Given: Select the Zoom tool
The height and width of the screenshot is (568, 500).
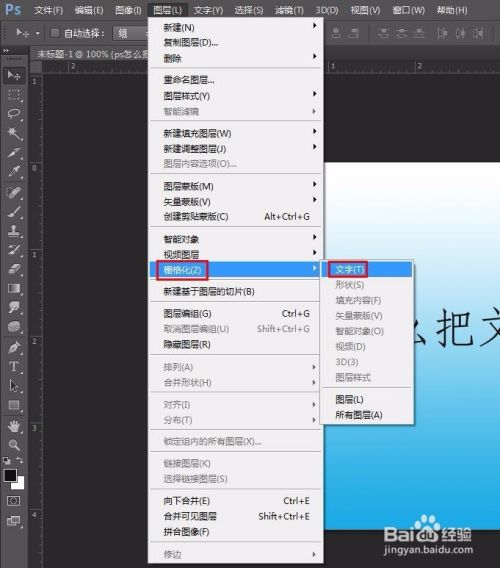Looking at the screenshot, I should [x=14, y=445].
